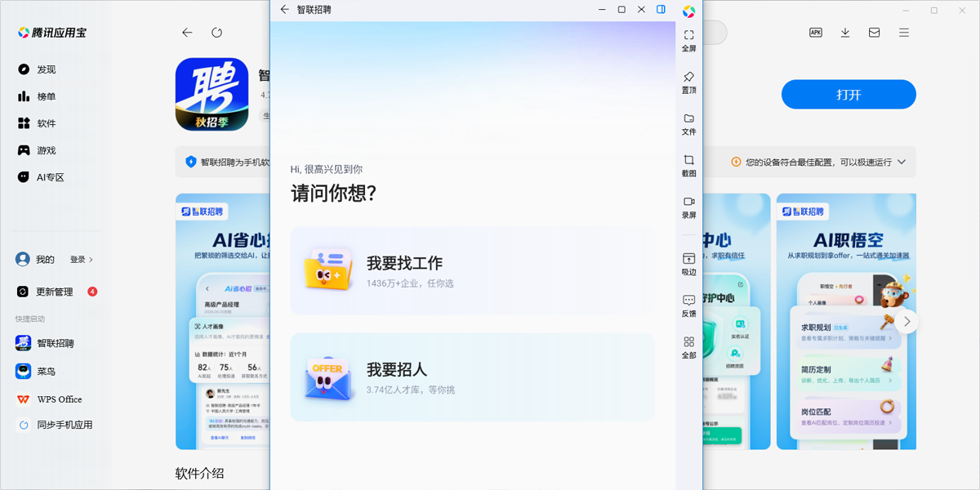This screenshot has width=980, height=490.
Task: Open APK install icon in header
Action: tap(815, 33)
